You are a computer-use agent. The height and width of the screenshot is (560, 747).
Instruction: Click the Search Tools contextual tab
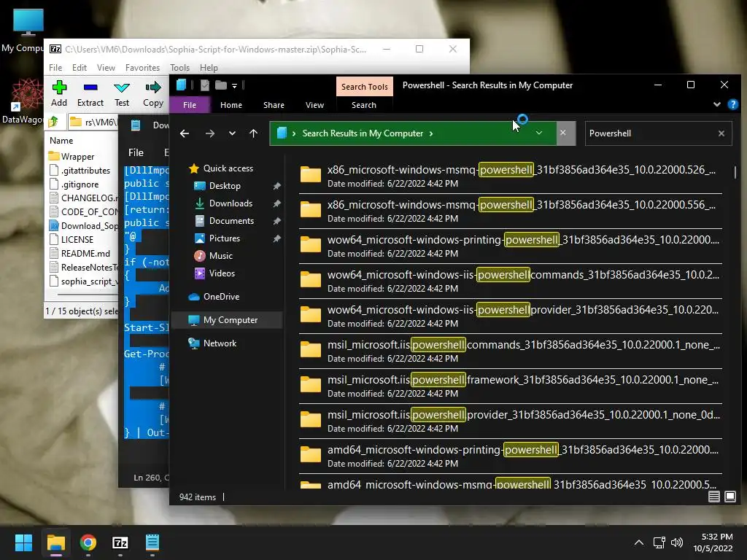click(365, 87)
